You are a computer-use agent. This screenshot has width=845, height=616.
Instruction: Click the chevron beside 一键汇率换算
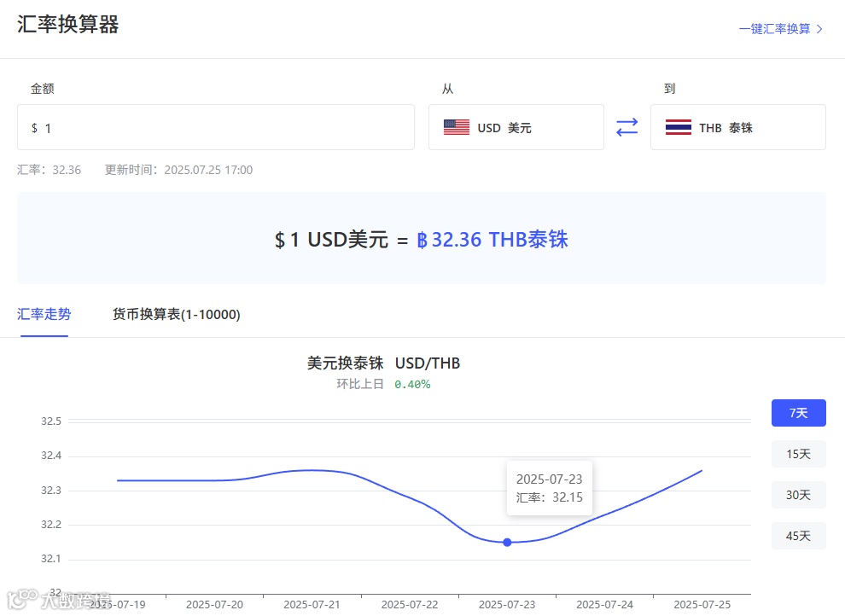point(819,29)
